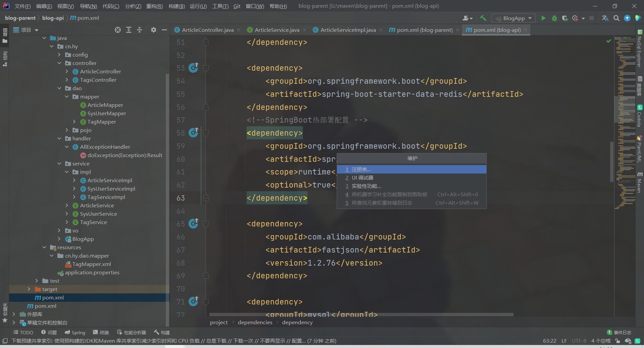Toggle read-only lock icon in status bar

618,341
